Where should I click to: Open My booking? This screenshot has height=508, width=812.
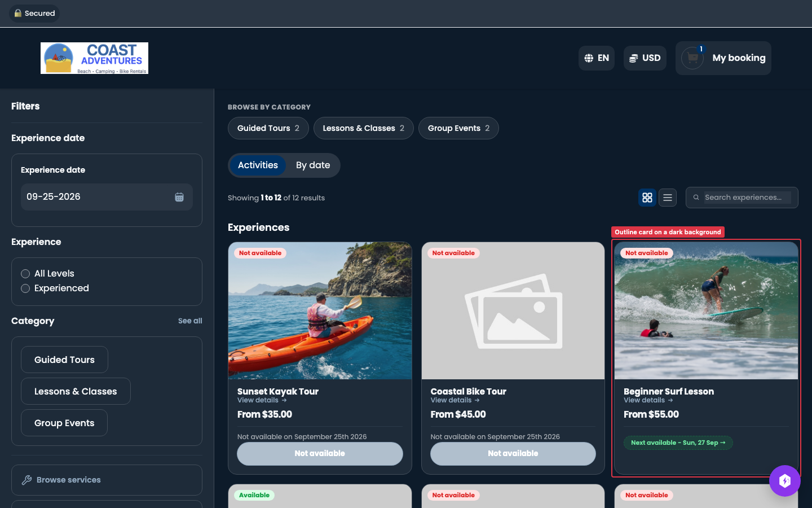pyautogui.click(x=723, y=58)
